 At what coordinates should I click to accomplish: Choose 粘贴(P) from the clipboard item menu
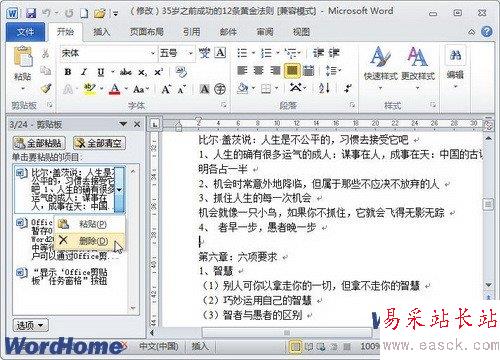click(89, 224)
